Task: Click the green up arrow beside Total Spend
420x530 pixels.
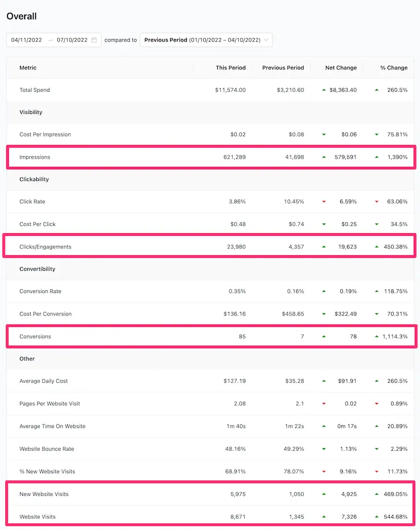Action: click(324, 89)
